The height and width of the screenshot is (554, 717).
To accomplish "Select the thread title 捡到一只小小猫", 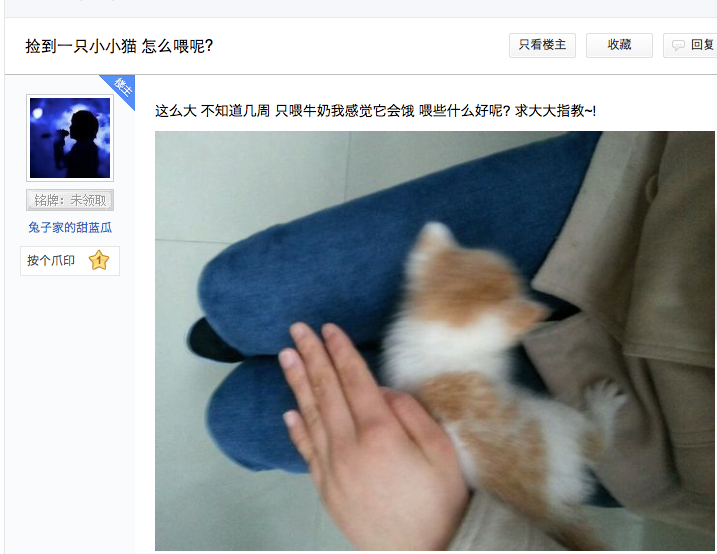I will [81, 46].
